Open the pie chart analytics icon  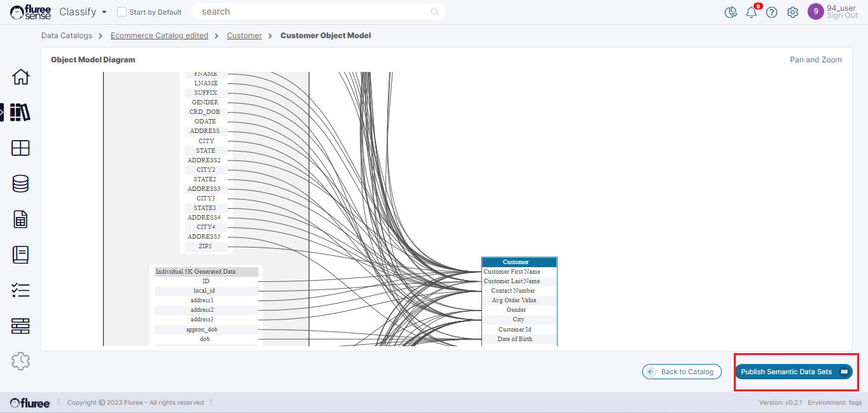point(731,12)
